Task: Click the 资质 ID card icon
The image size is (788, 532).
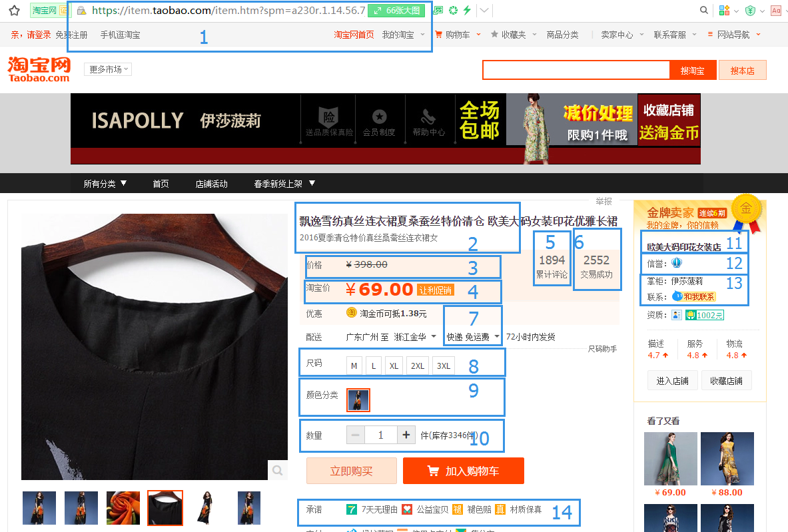Action: 677,315
